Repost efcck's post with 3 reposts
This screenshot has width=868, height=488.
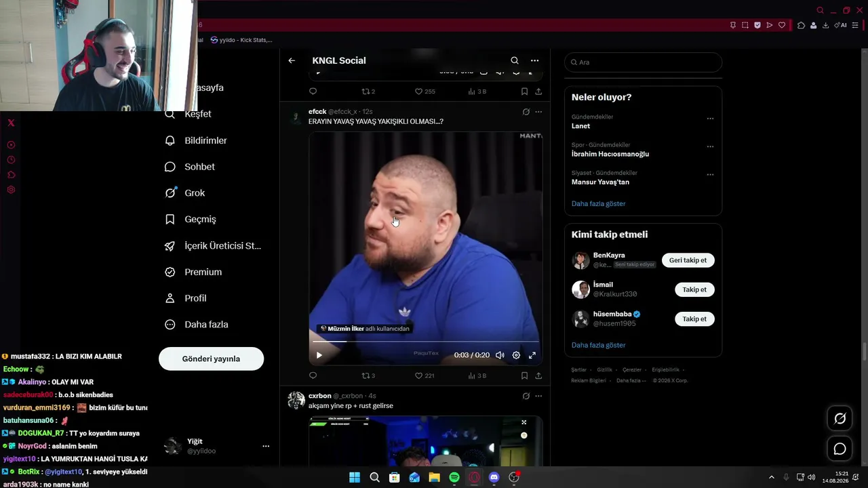tap(368, 375)
